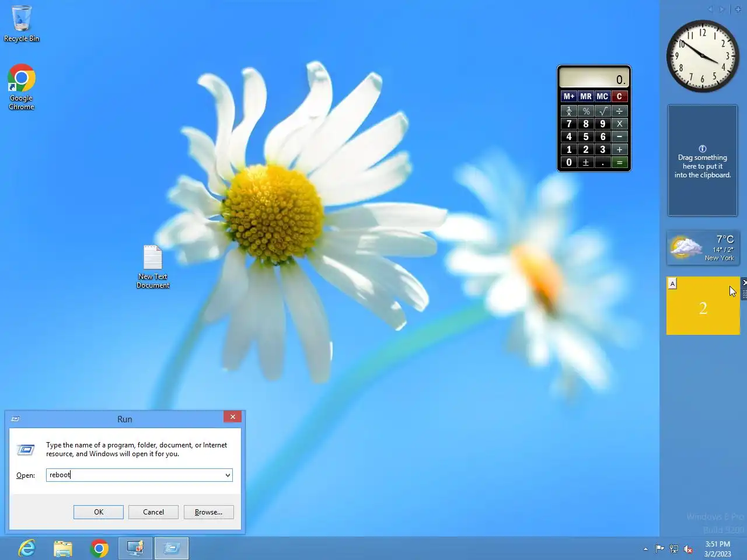
Task: Click the 6 key on the calculator
Action: [x=602, y=136]
